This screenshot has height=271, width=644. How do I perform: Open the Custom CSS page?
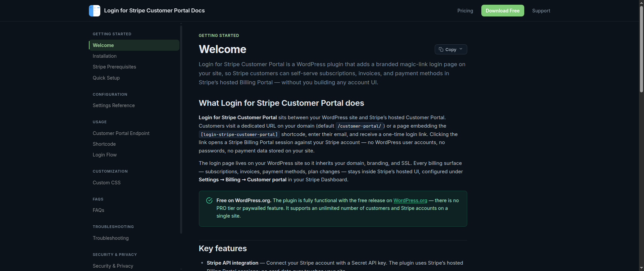(x=107, y=183)
